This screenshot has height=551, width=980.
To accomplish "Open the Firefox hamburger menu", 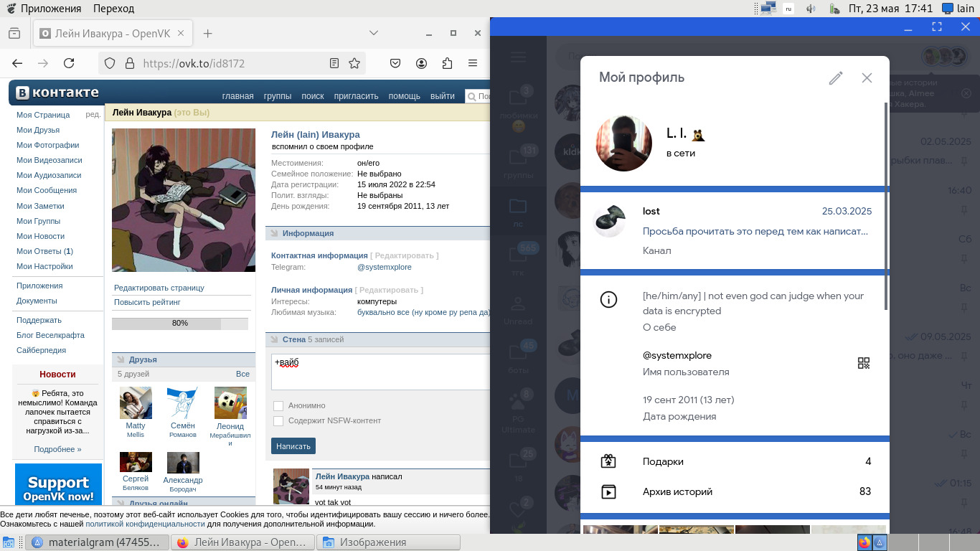I will click(473, 63).
